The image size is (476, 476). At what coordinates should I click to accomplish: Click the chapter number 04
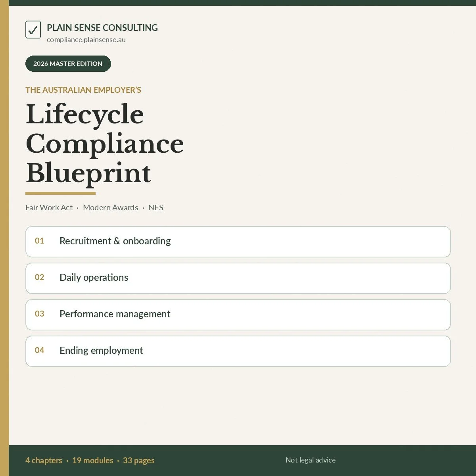click(40, 350)
